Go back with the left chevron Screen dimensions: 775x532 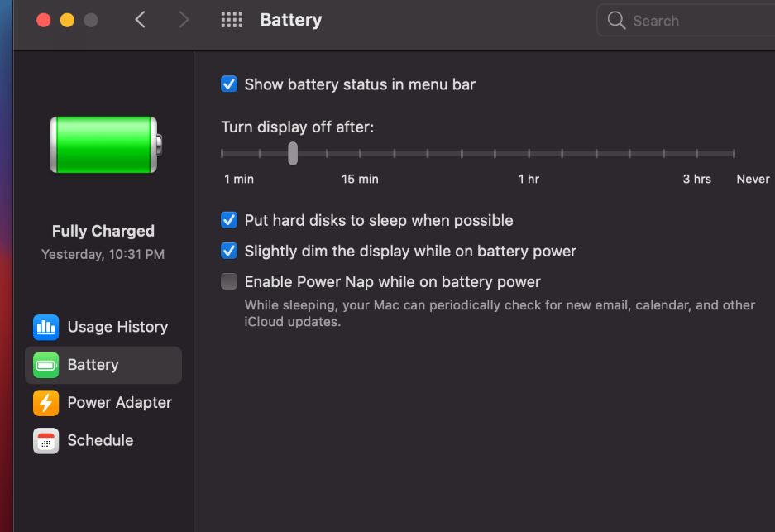[x=141, y=21]
